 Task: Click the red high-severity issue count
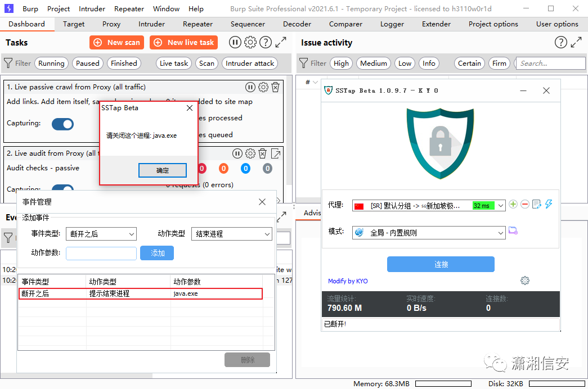[x=202, y=168]
